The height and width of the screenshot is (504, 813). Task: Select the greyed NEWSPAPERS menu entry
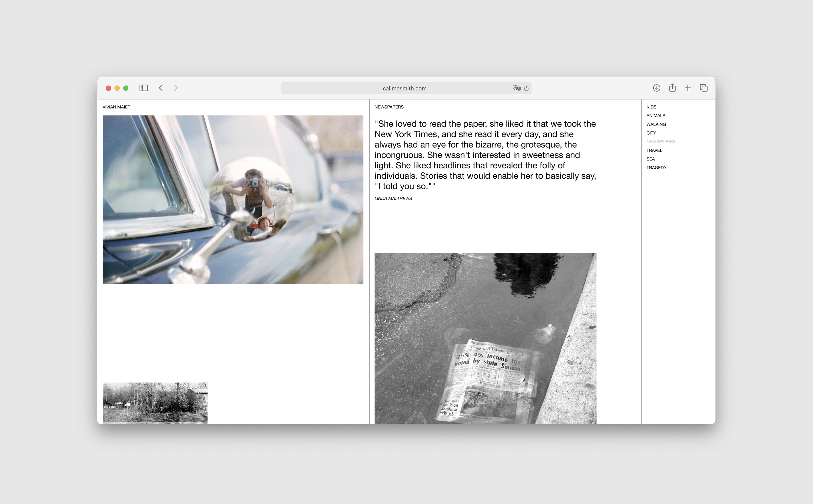pyautogui.click(x=661, y=142)
